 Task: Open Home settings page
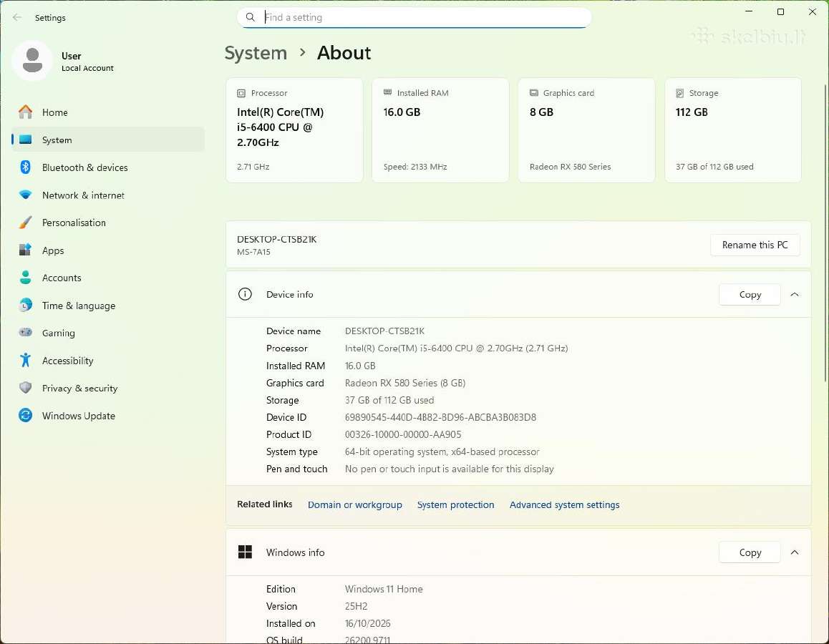108,112
